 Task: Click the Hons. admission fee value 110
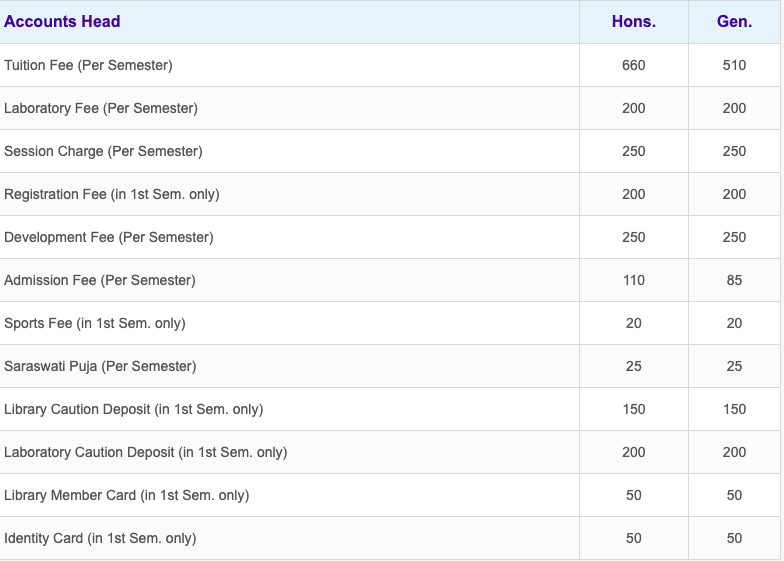(634, 280)
